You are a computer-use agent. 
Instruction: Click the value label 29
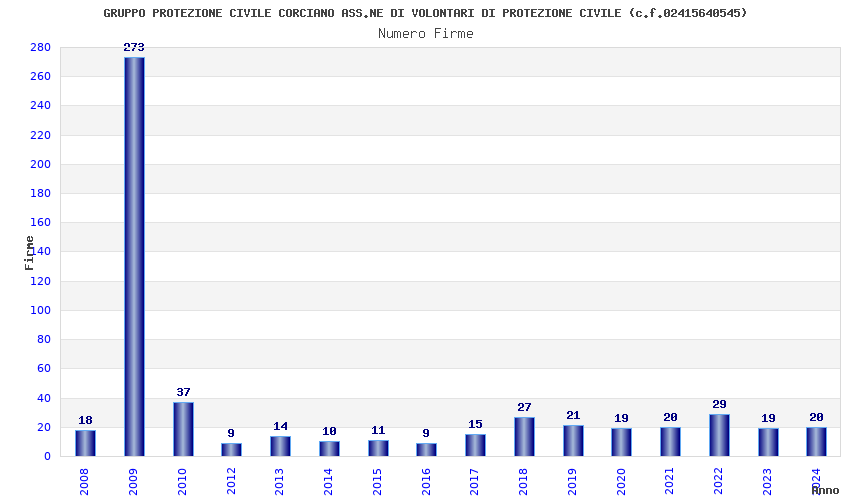(719, 405)
